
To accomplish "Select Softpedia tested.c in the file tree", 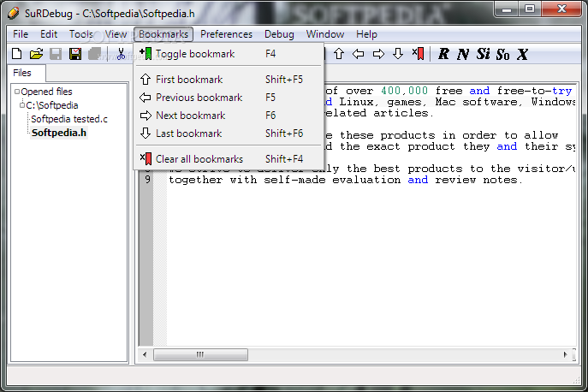I will tap(69, 119).
